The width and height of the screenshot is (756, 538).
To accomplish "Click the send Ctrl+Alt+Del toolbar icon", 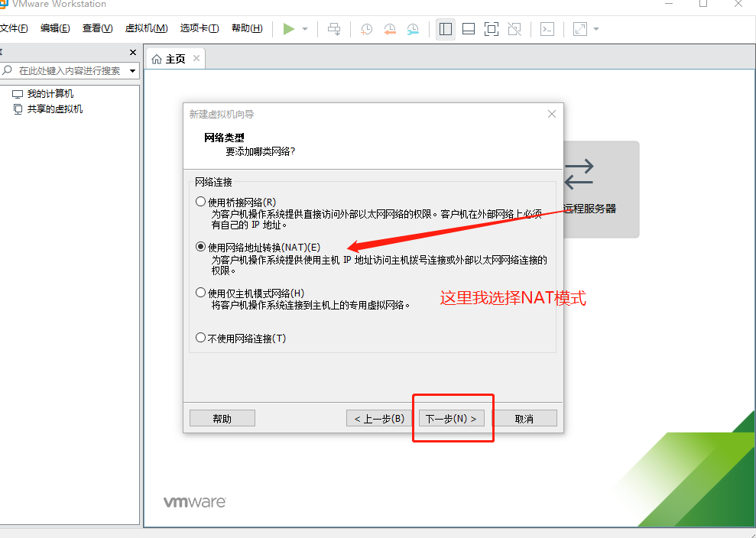I will tap(334, 29).
